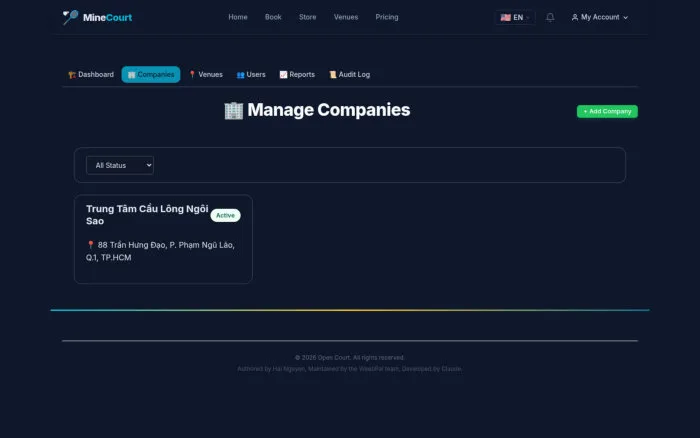The image size is (700, 438).
Task: Select the Companies admin tab
Action: (151, 75)
